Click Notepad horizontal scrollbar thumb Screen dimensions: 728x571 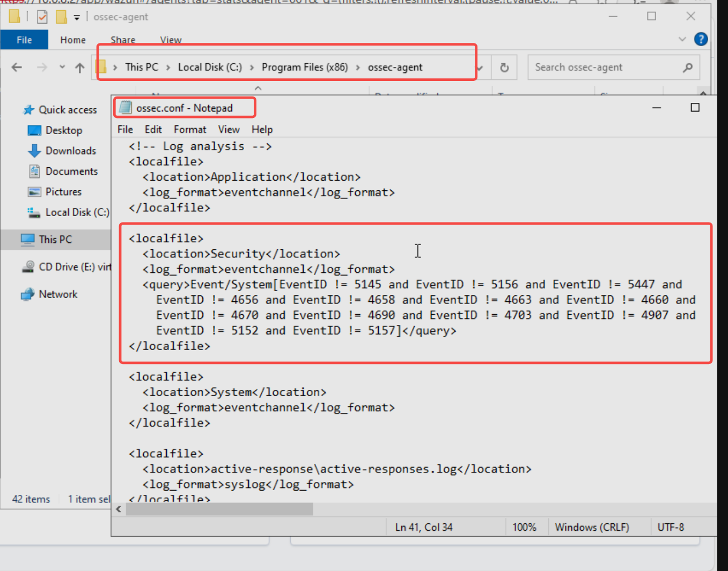coord(219,509)
